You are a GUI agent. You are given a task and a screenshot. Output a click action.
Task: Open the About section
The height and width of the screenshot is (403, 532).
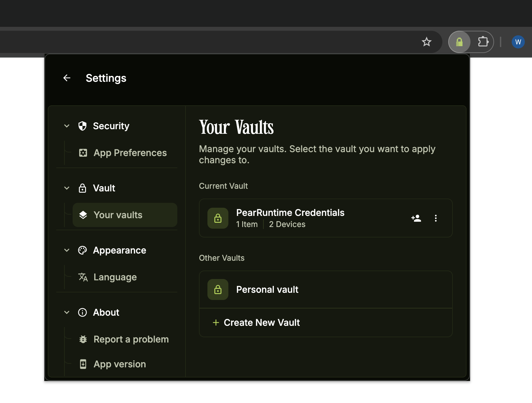tap(106, 312)
